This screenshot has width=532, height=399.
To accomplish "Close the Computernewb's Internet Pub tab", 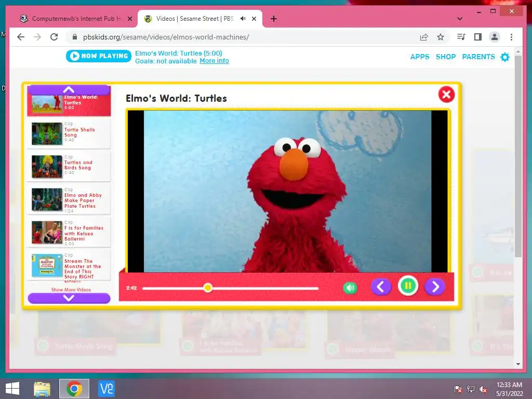I will click(129, 19).
